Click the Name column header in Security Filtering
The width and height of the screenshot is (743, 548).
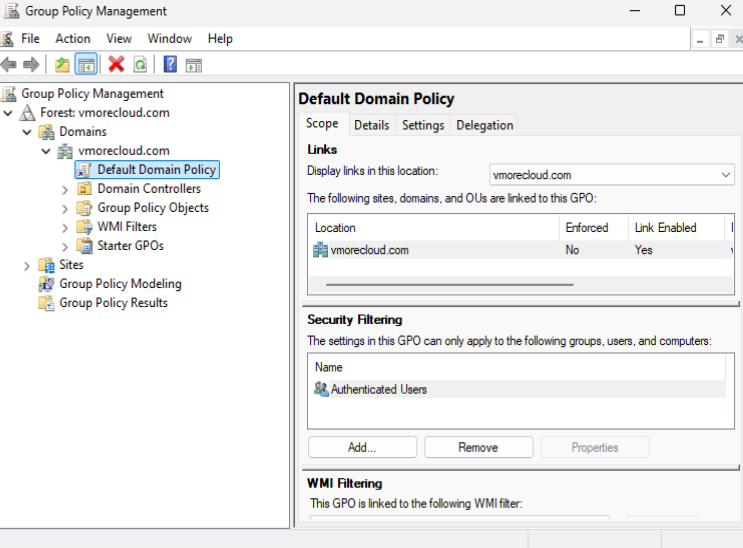click(x=516, y=367)
